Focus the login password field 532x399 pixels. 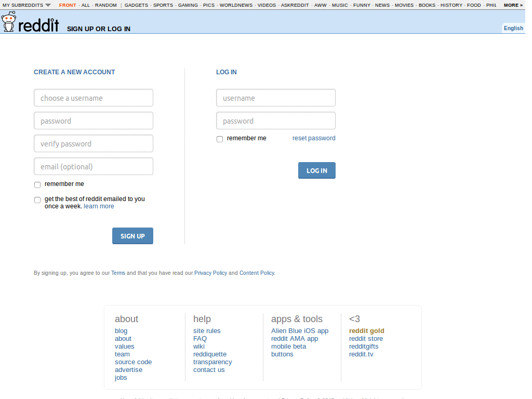click(x=276, y=121)
